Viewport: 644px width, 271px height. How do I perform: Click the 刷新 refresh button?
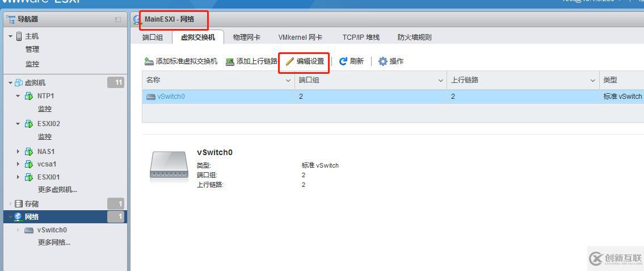click(x=352, y=61)
